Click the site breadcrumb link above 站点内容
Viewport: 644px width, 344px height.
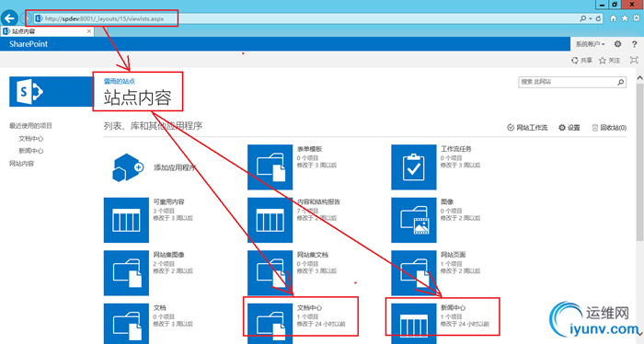[120, 81]
